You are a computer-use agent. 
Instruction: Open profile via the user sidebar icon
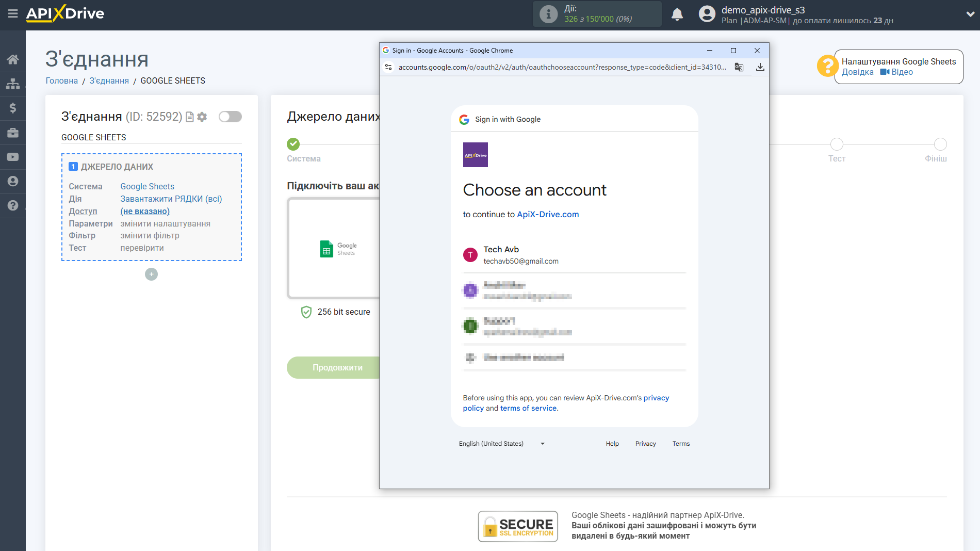(x=13, y=181)
